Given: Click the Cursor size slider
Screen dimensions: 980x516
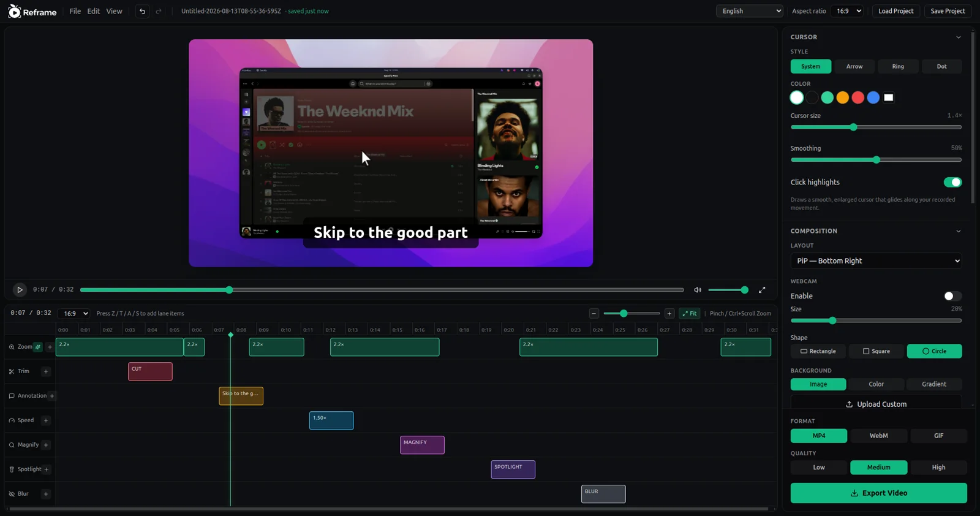Looking at the screenshot, I should coord(876,127).
